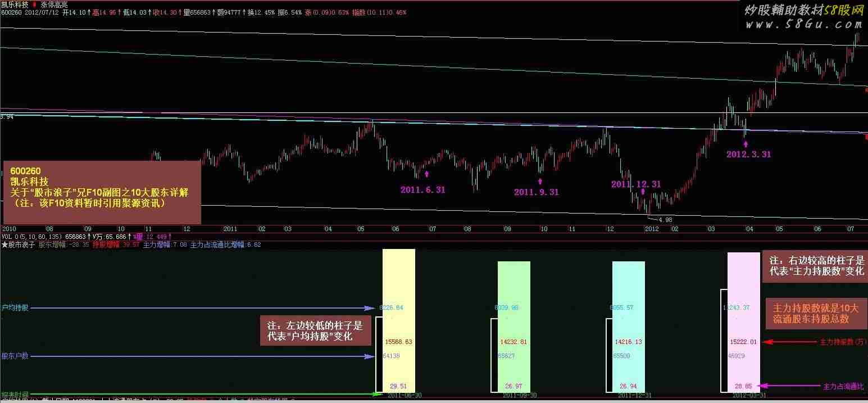Click the report date label 2011-12-31
The image size is (868, 403).
pyautogui.click(x=635, y=396)
